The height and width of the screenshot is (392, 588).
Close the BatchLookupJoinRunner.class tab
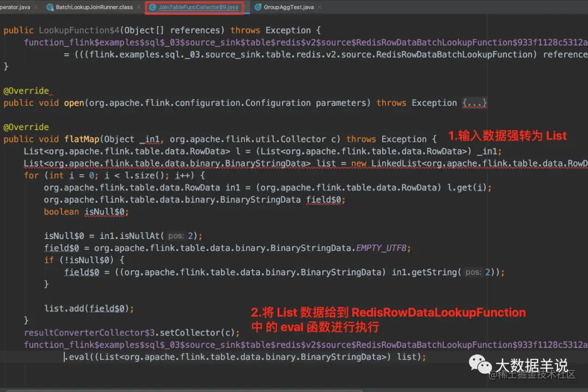(139, 7)
